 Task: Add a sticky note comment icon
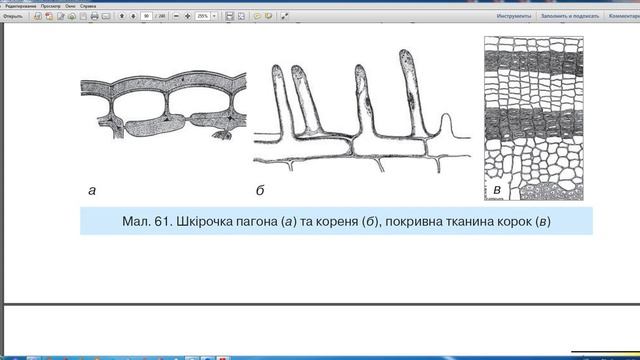pos(257,16)
